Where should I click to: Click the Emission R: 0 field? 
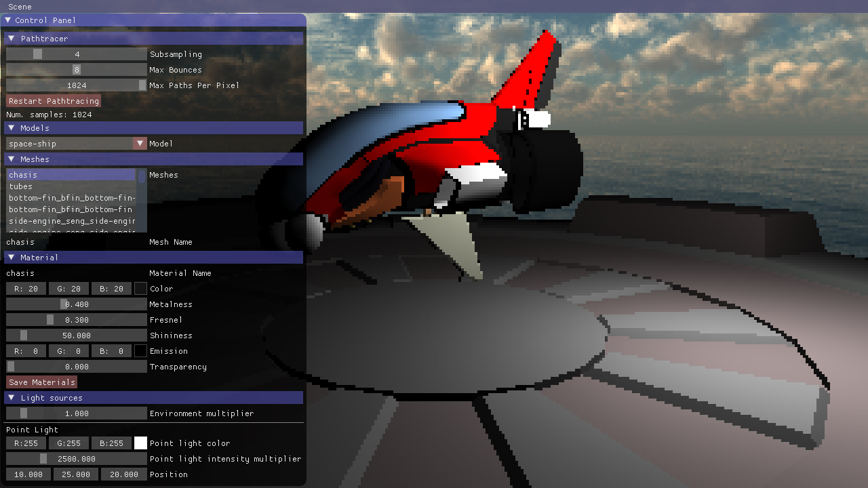click(26, 351)
